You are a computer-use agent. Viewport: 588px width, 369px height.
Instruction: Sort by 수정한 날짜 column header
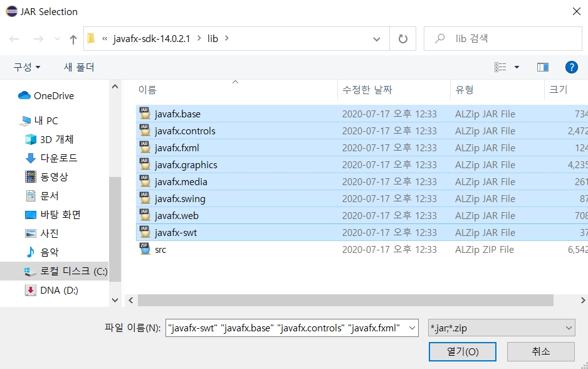pyautogui.click(x=367, y=90)
